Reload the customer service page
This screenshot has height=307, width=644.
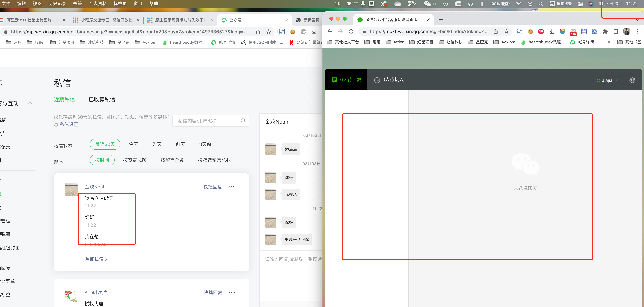(x=351, y=32)
